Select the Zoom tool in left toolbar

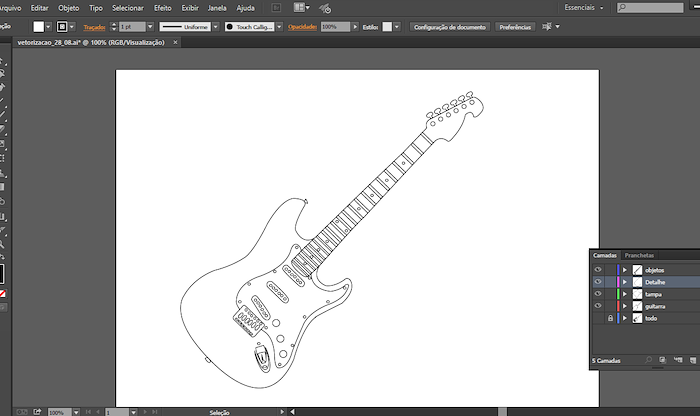click(2, 244)
